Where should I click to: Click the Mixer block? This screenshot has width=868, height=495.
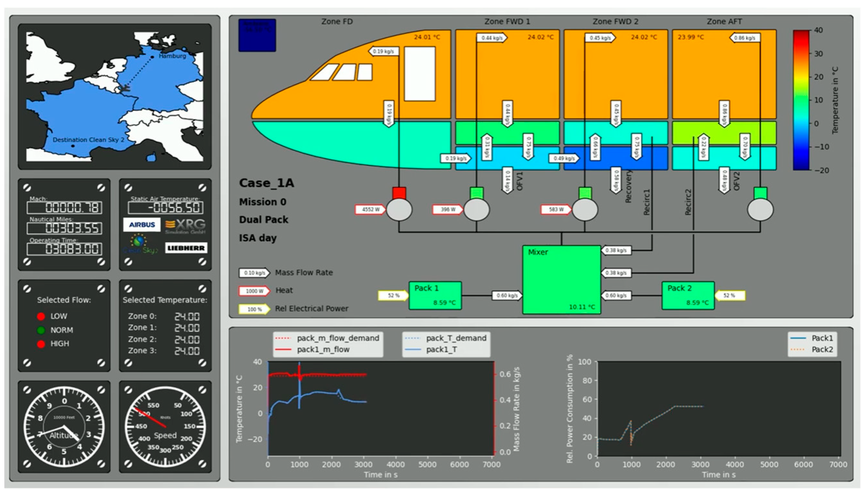tap(561, 280)
